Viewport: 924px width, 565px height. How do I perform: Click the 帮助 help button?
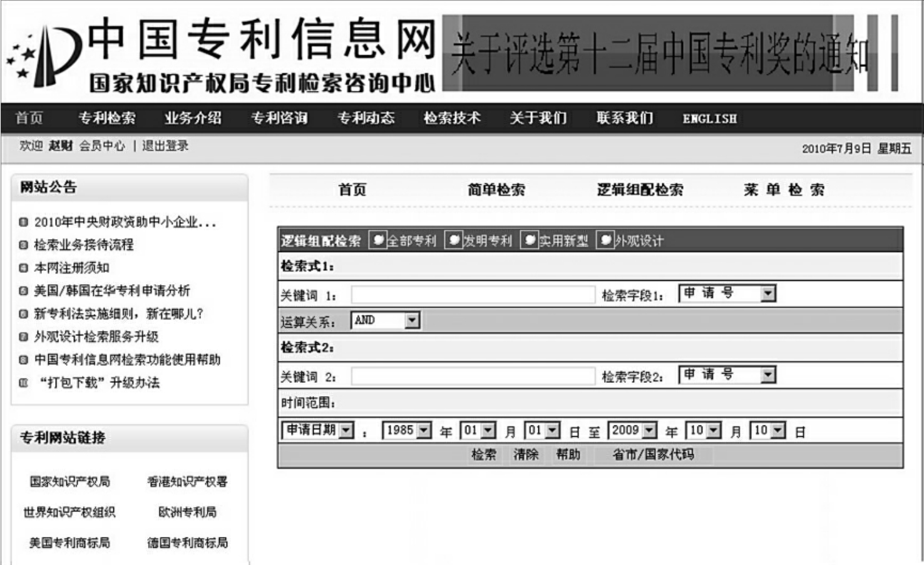[568, 455]
